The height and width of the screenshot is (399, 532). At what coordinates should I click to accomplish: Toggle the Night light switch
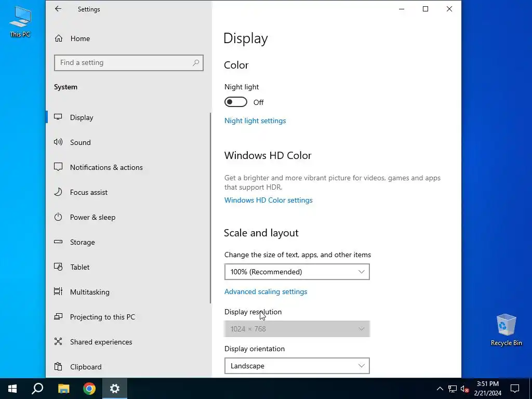[236, 102]
